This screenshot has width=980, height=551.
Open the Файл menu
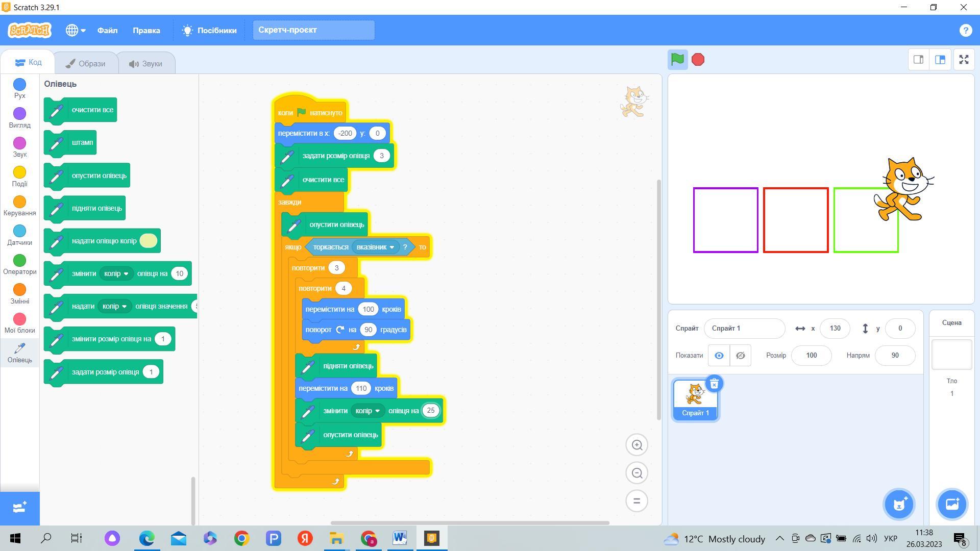tap(107, 30)
